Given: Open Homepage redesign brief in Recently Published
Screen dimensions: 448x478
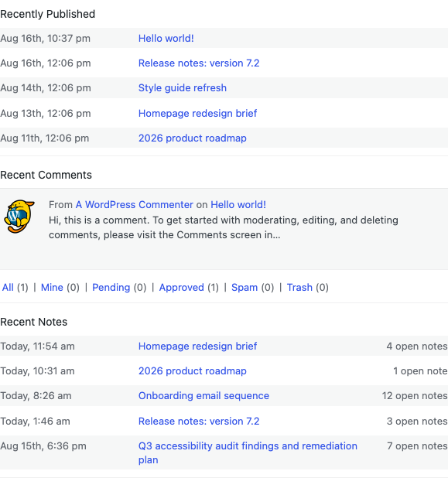Looking at the screenshot, I should click(x=197, y=114).
